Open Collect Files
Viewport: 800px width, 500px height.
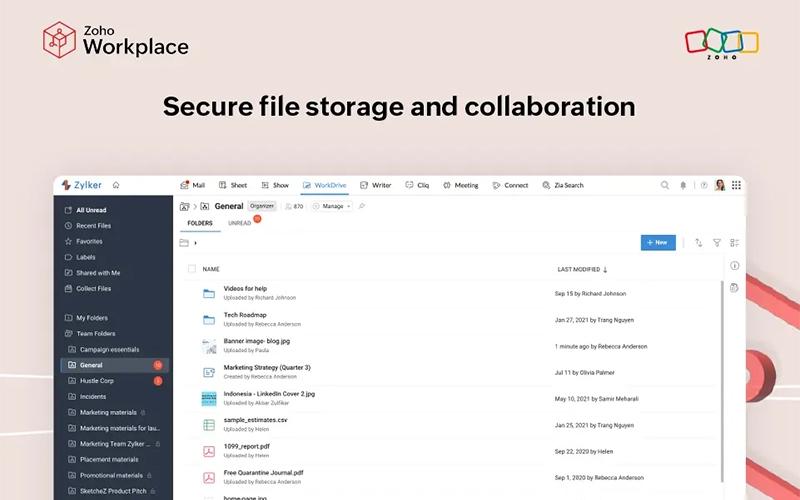pos(88,289)
